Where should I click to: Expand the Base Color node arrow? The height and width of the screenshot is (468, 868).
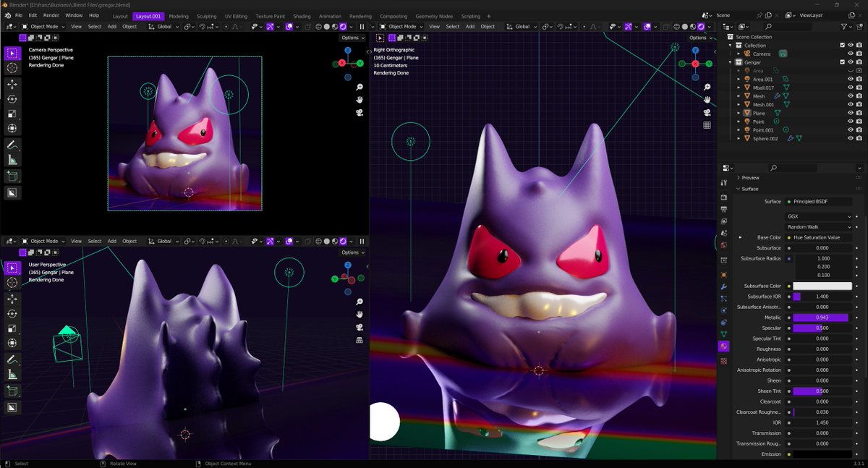[x=740, y=237]
